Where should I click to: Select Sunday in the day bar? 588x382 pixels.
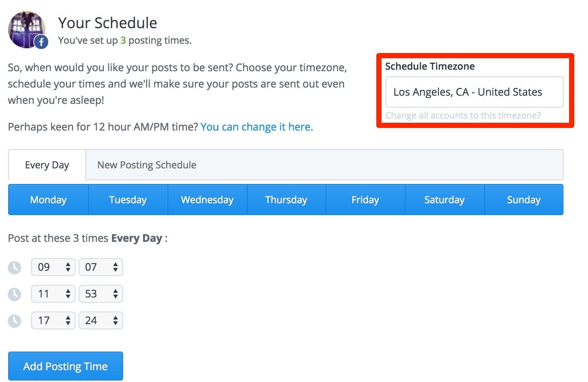pos(523,200)
